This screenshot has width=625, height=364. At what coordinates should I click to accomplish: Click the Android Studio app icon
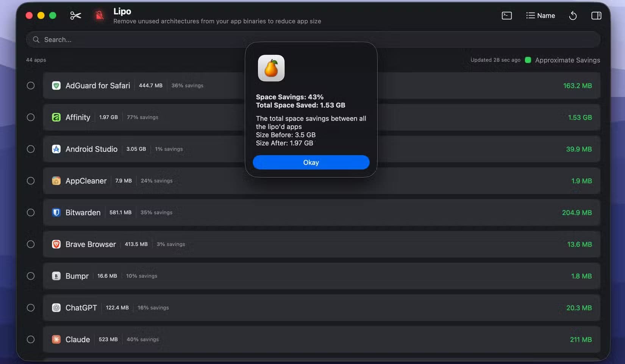point(56,149)
